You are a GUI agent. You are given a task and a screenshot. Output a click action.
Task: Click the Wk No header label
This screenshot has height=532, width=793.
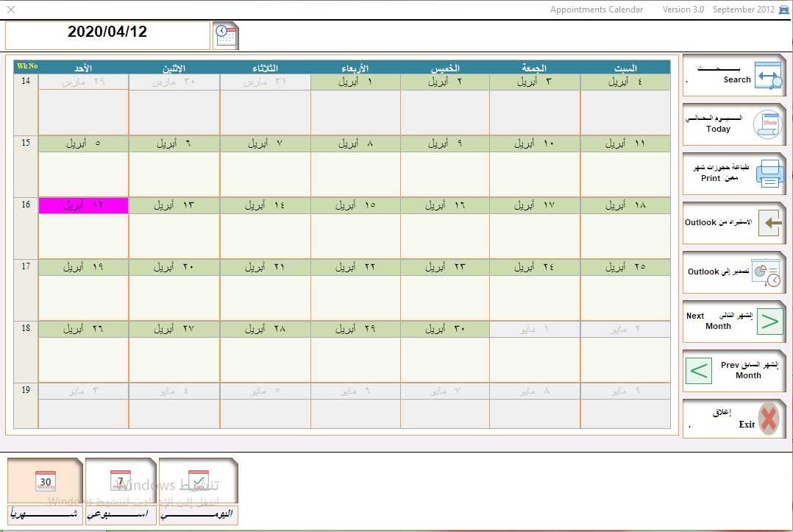(26, 66)
